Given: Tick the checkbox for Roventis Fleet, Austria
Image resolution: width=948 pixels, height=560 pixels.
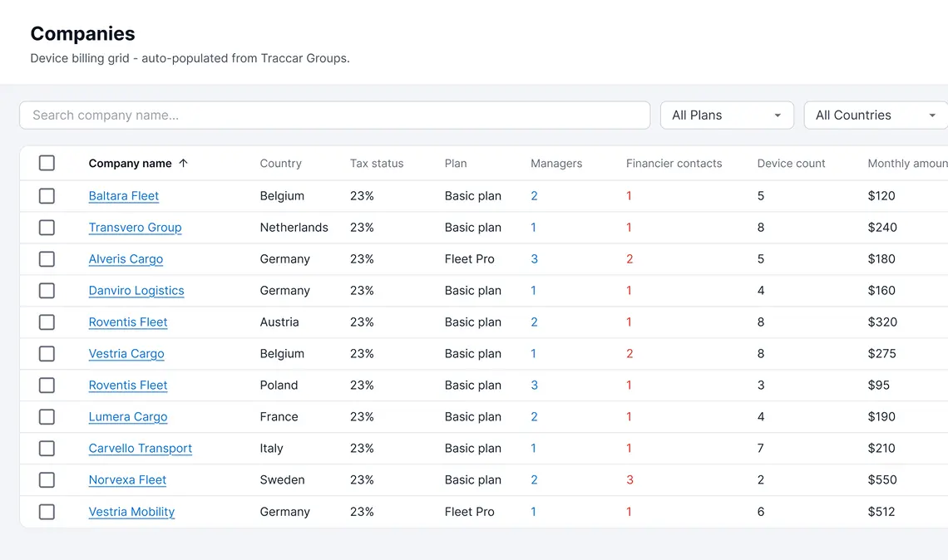Looking at the screenshot, I should [47, 322].
